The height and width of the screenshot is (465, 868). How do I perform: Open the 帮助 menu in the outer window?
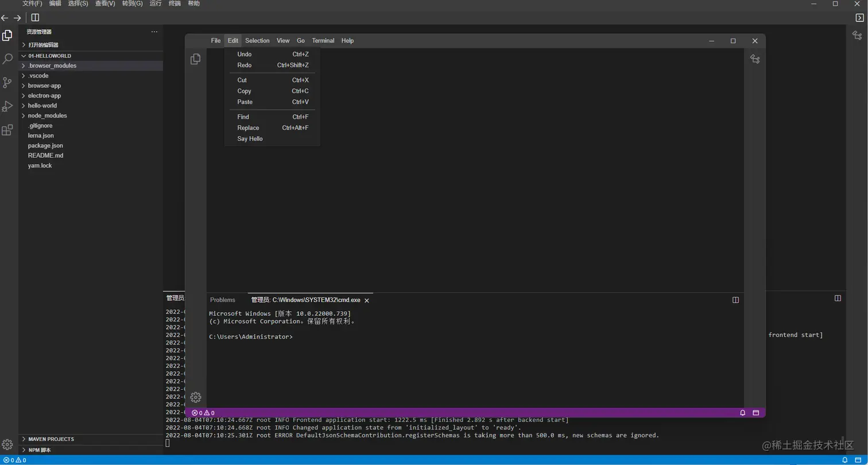pos(194,3)
